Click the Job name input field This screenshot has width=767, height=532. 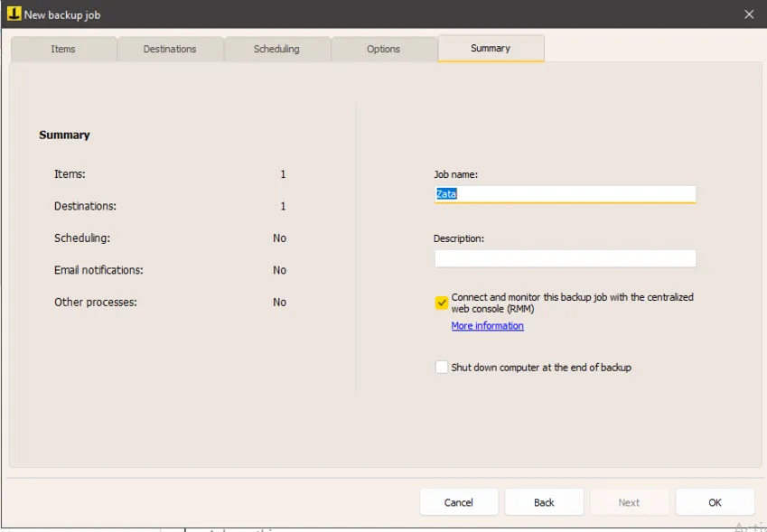click(565, 194)
